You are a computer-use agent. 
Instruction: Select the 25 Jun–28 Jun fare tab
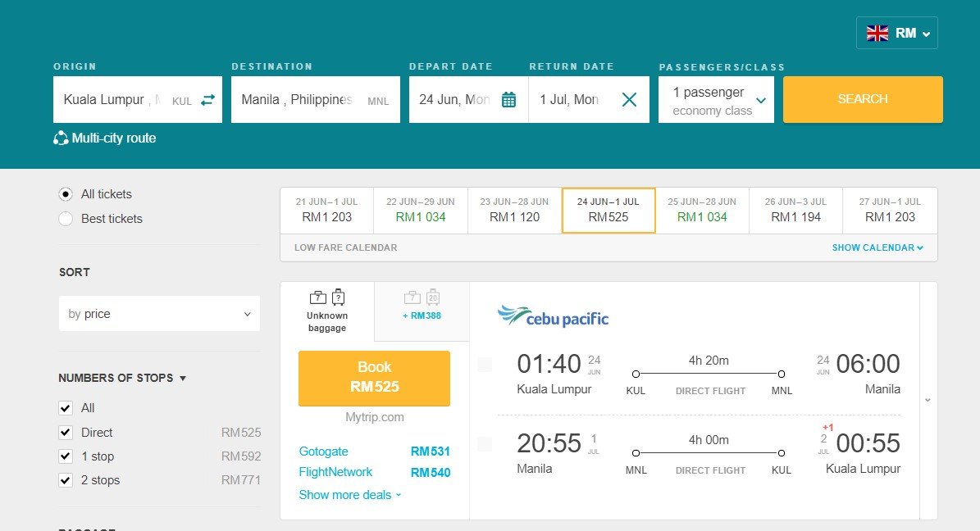coord(702,211)
